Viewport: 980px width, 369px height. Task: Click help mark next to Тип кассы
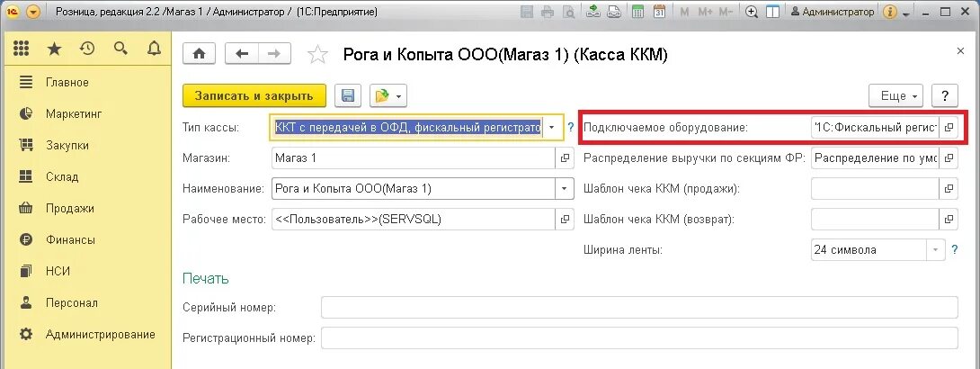point(571,128)
